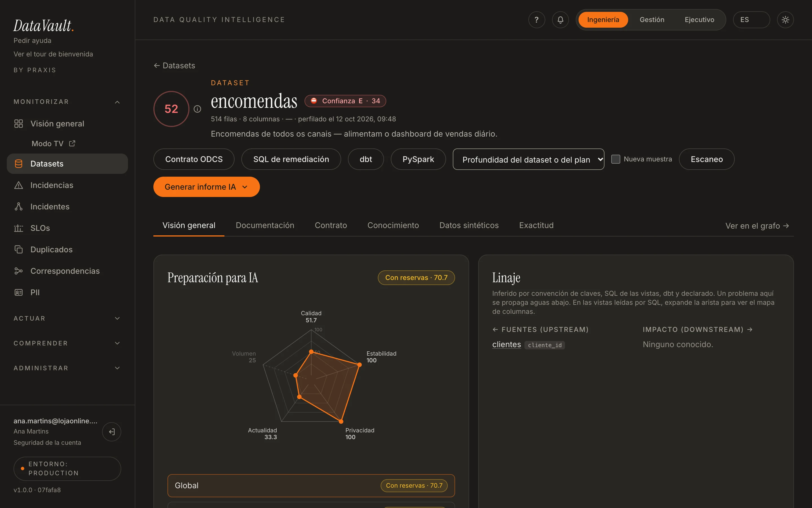Open the notifications bell

(x=560, y=20)
